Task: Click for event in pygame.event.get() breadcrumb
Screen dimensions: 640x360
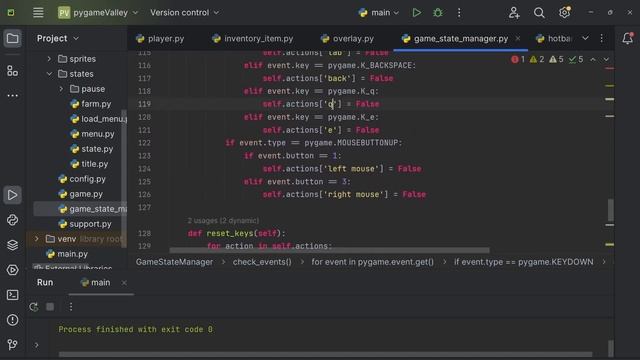Action: pyautogui.click(x=372, y=262)
